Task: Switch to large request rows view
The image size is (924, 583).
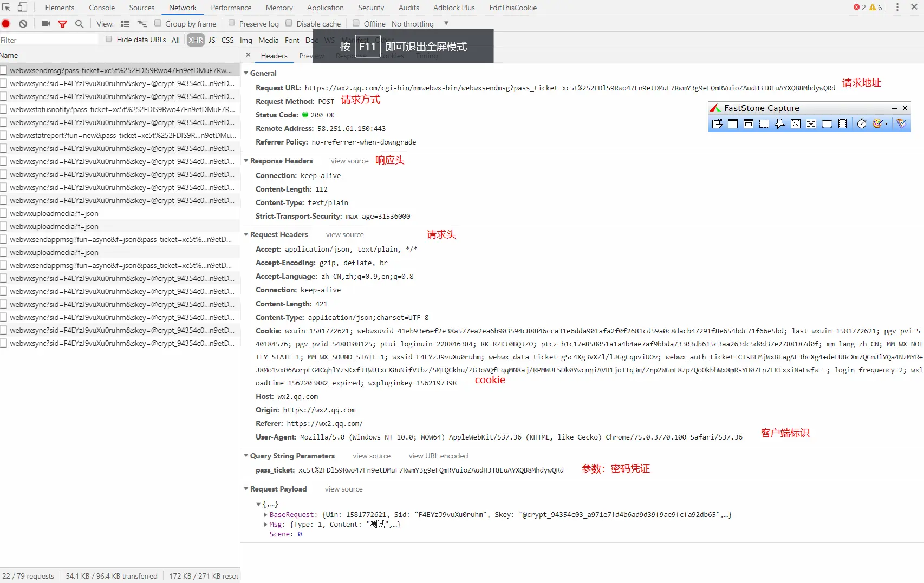Action: click(125, 24)
